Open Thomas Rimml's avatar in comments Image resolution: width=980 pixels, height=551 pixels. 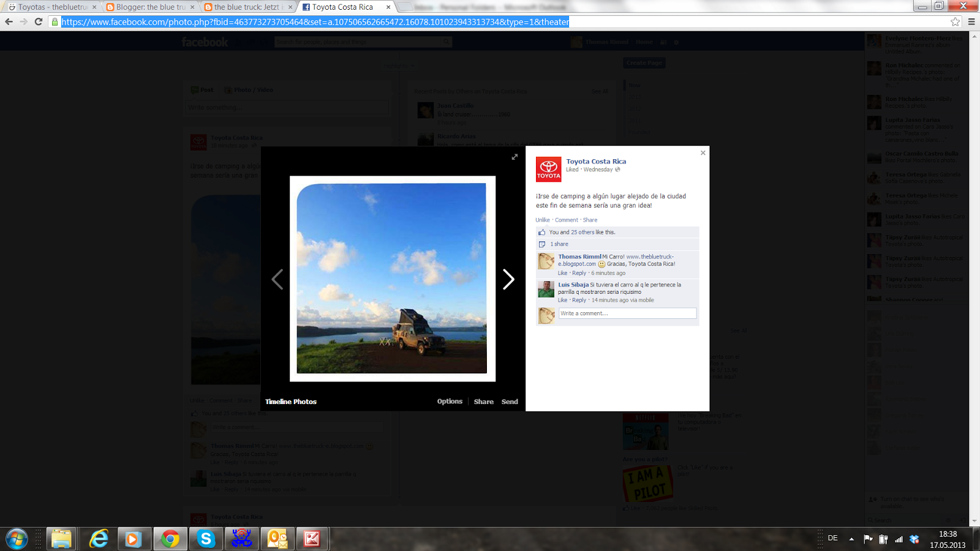(x=546, y=261)
